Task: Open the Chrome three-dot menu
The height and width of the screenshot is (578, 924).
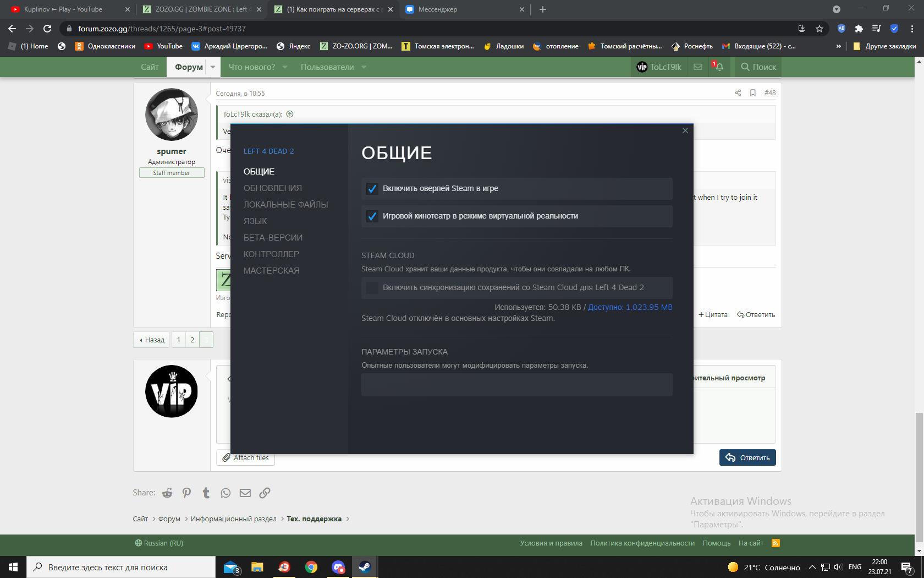Action: (x=912, y=29)
